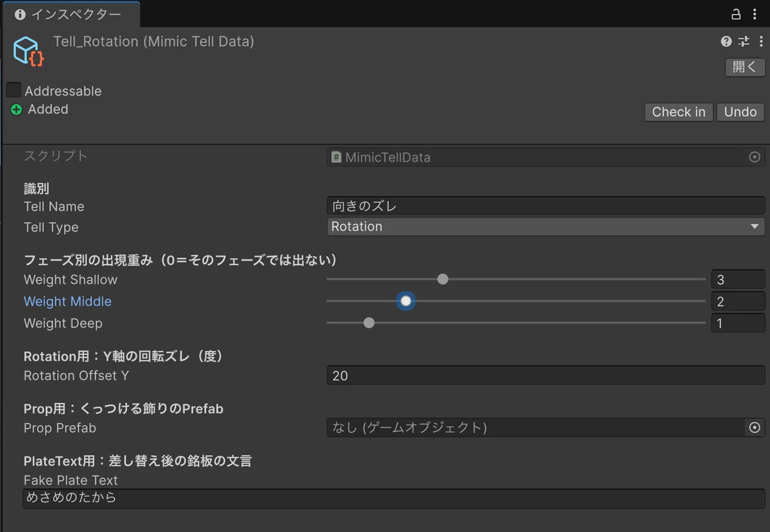Open the Prop Prefab object picker

755,427
